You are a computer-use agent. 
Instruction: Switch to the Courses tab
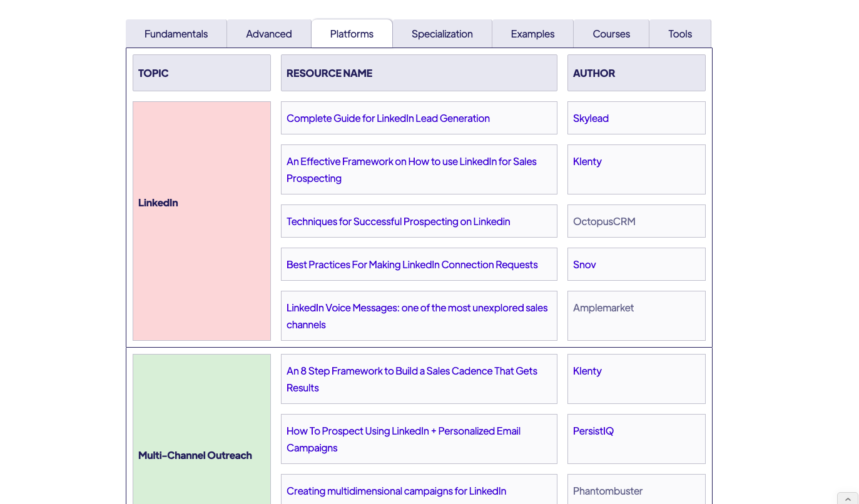[611, 34]
